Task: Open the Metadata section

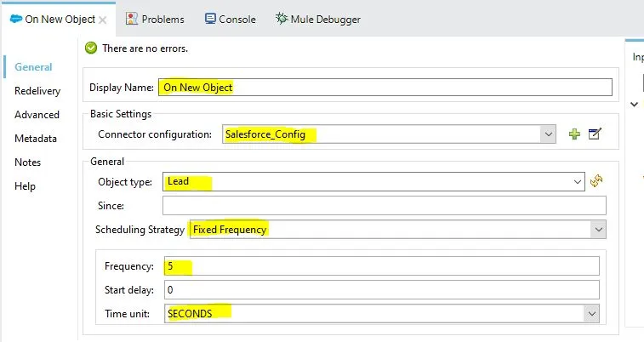Action: click(x=36, y=139)
